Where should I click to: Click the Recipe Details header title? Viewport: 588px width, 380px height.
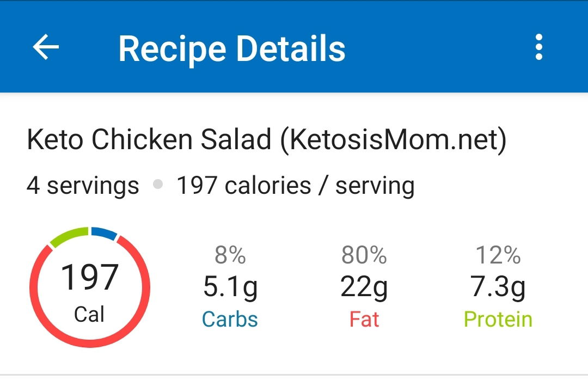tap(232, 49)
